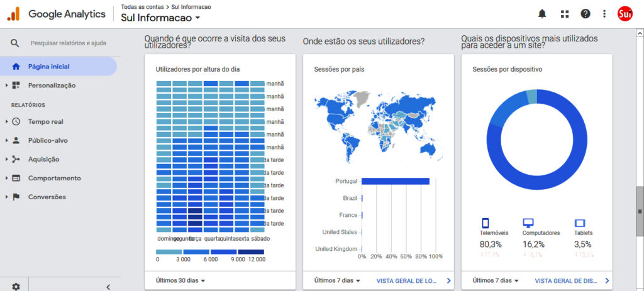Click the 16,2% Computadores value

[533, 244]
